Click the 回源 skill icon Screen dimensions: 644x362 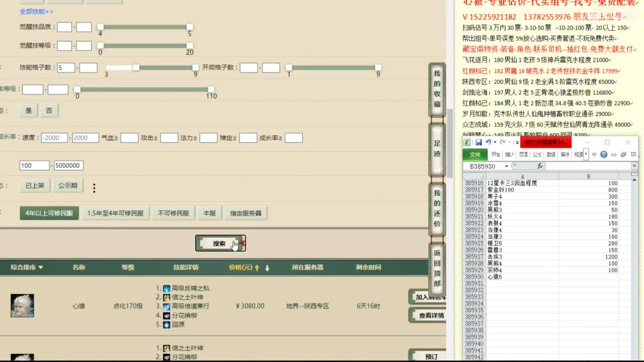point(167,325)
